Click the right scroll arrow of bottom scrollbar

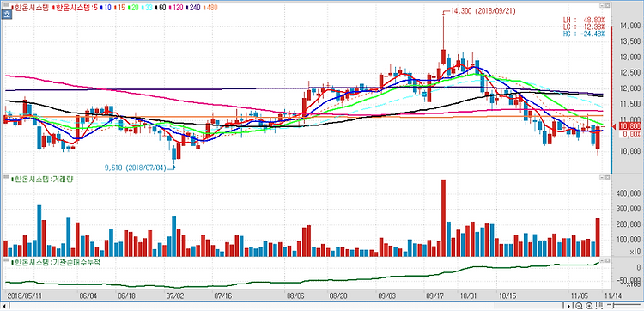[568, 307]
